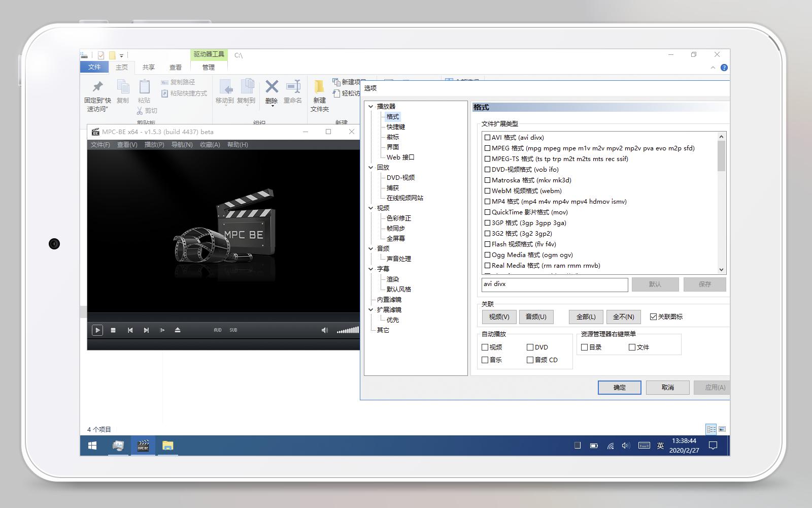Click the step forward frame icon

[x=162, y=330]
